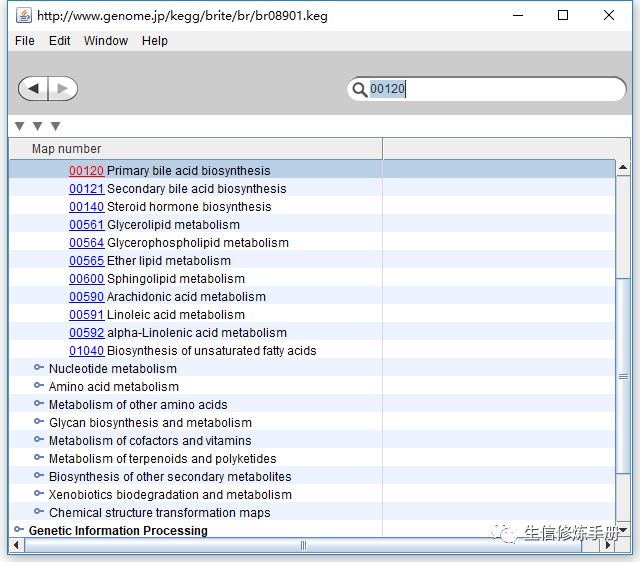Select the Glycerophospholipid metabolism row text
Viewport: 640px width, 562px height.
pyautogui.click(x=198, y=242)
